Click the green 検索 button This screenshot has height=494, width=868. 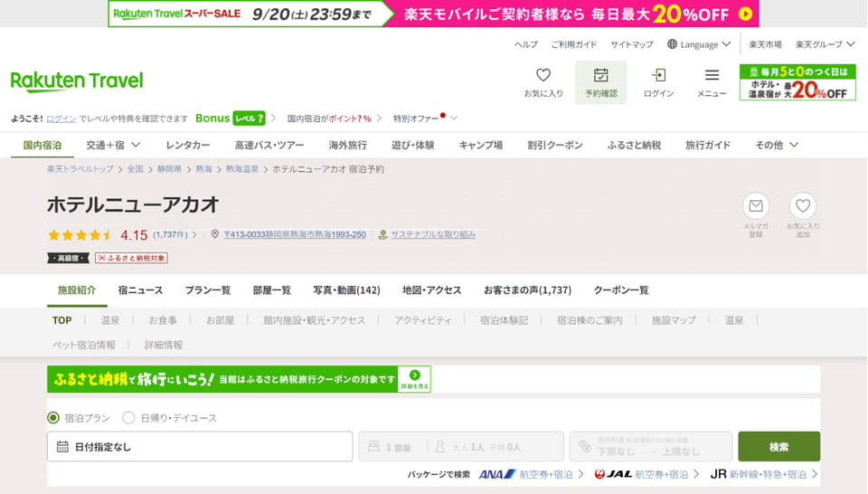click(x=778, y=446)
